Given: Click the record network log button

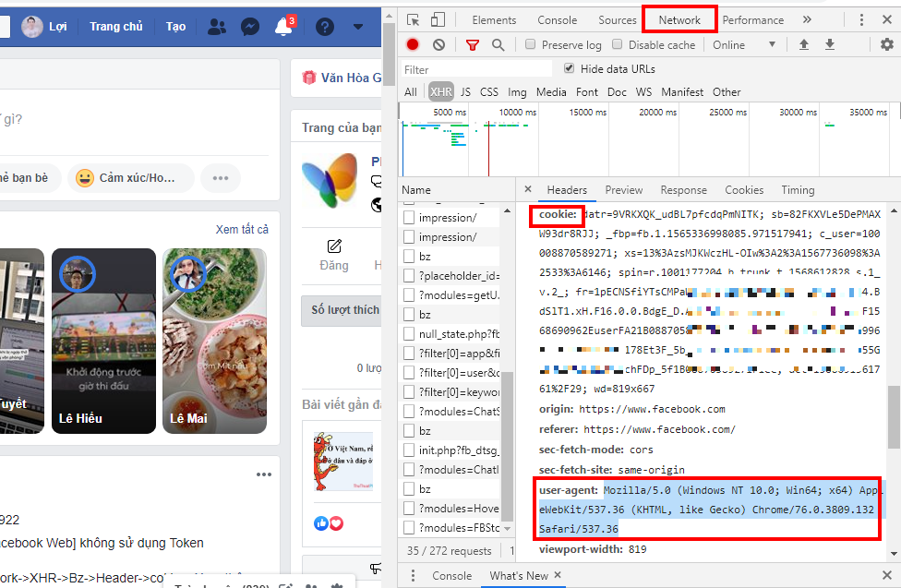Looking at the screenshot, I should coord(413,44).
